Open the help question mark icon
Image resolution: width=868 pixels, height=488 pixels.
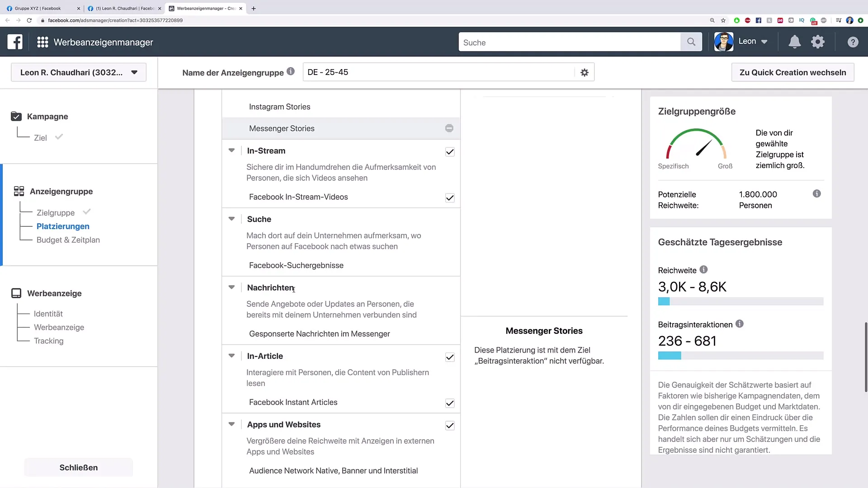[853, 42]
